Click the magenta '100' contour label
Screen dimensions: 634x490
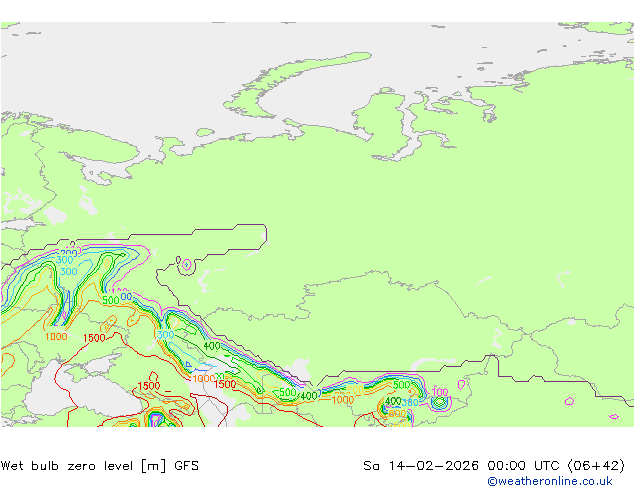[x=440, y=392]
